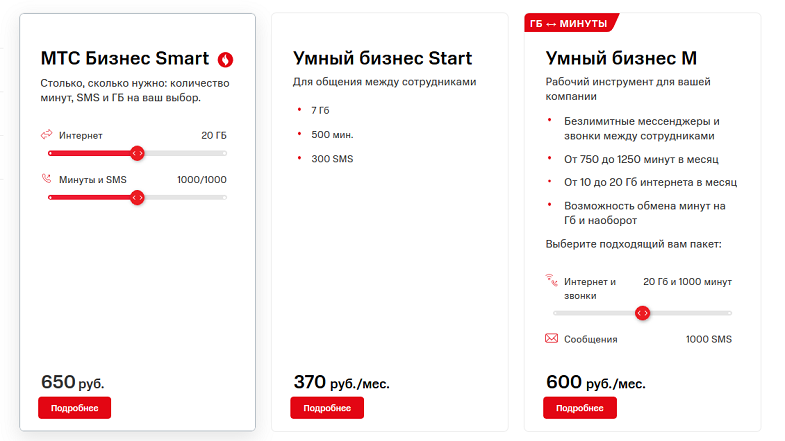Click the 1000 SMS value in Сообщения row
This screenshot has height=441, width=785.
pyautogui.click(x=708, y=339)
